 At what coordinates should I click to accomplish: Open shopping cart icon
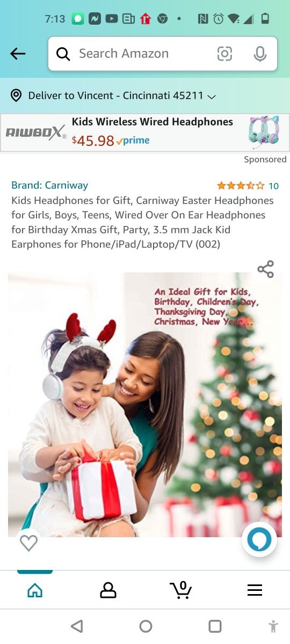point(182,590)
